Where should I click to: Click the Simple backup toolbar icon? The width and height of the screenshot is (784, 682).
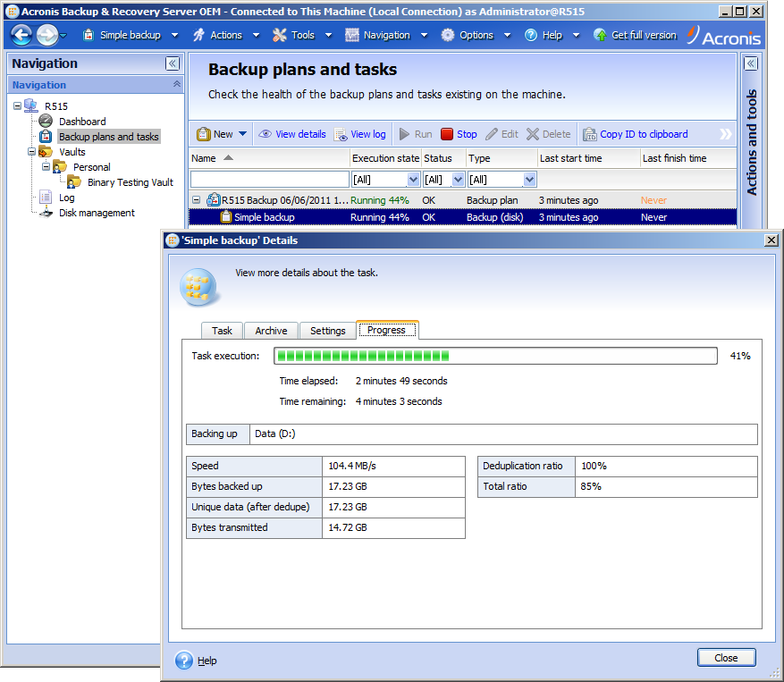coord(89,35)
